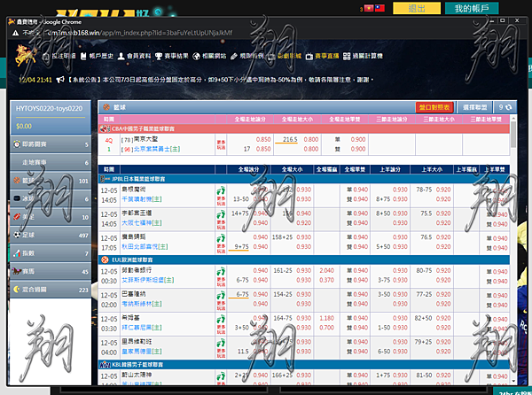Click the American football icon in sidebar

pyautogui.click(x=17, y=217)
